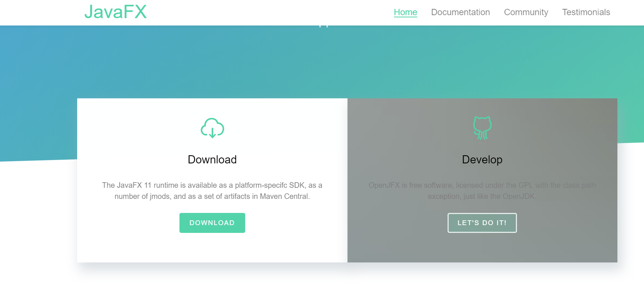
Task: Click the cloud download icon
Action: (212, 128)
